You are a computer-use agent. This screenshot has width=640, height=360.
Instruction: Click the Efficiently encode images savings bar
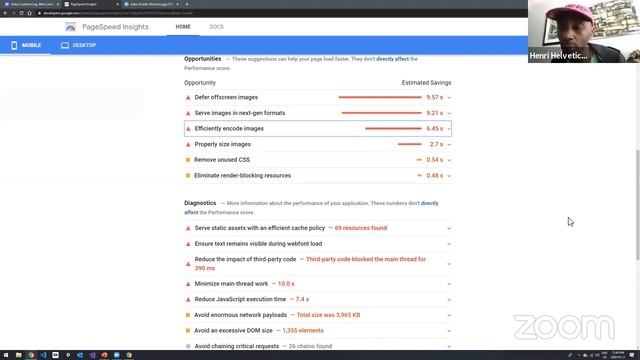click(393, 129)
